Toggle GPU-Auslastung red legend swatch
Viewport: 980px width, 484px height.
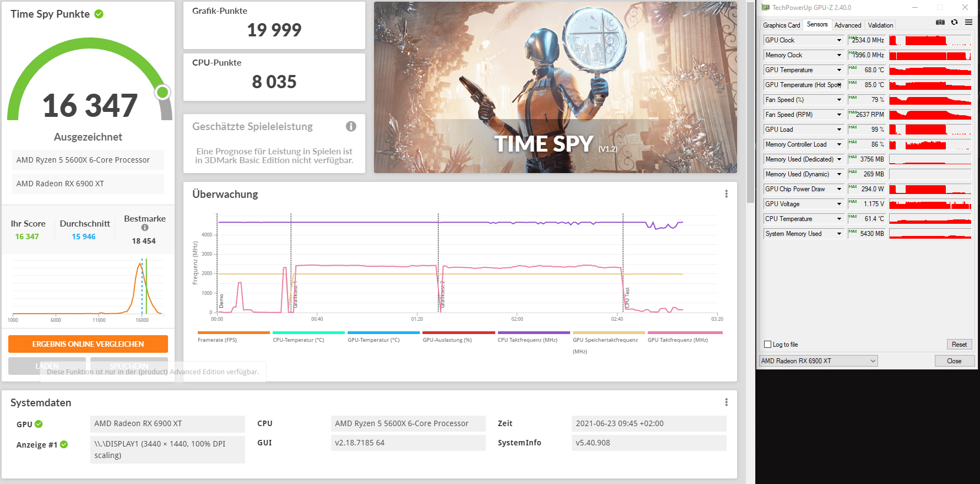point(459,332)
